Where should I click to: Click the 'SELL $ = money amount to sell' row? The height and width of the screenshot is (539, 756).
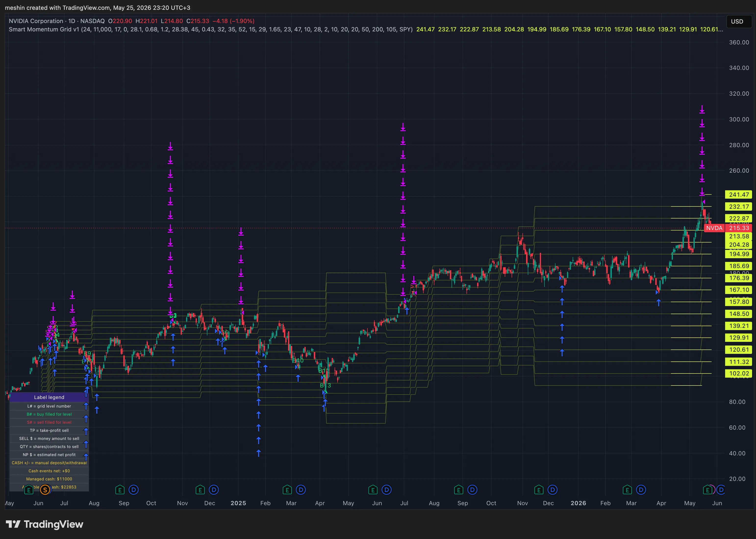pos(49,438)
